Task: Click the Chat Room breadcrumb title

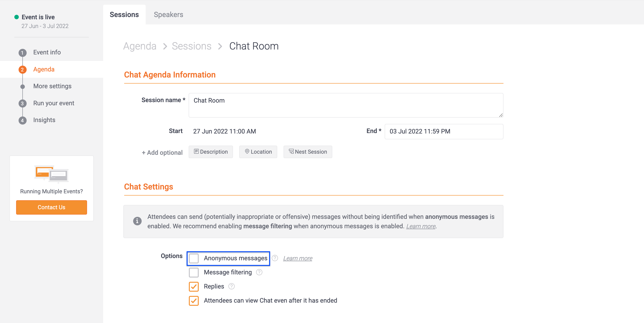Action: click(254, 46)
